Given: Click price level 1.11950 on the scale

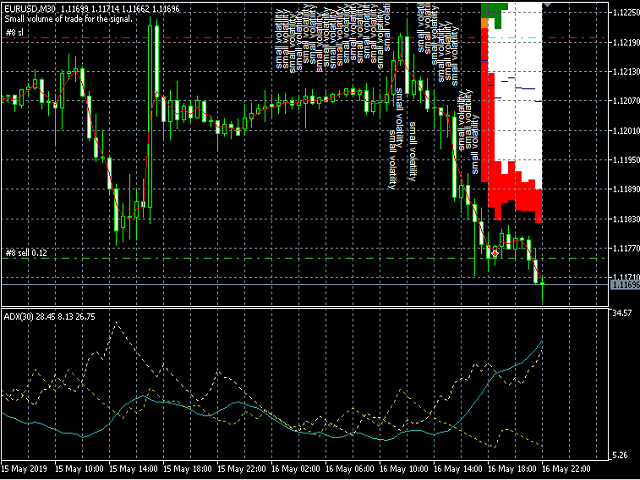Looking at the screenshot, I should [x=626, y=160].
